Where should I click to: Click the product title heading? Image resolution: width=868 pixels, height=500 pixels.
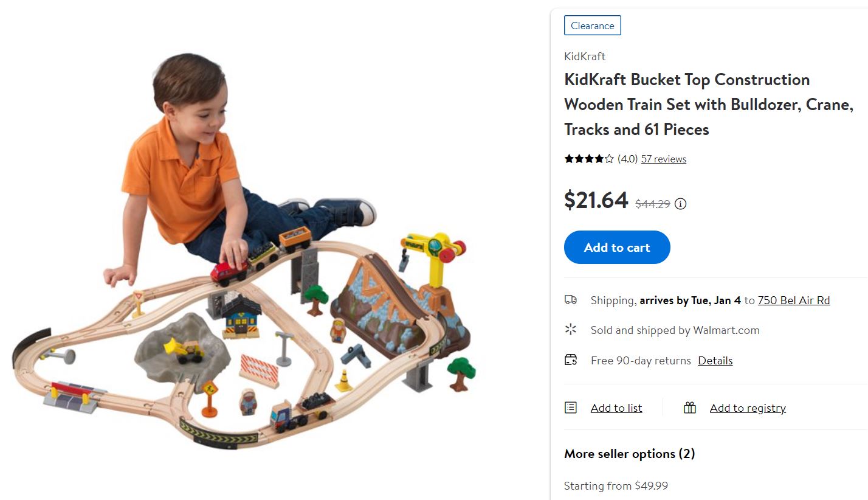pyautogui.click(x=709, y=104)
